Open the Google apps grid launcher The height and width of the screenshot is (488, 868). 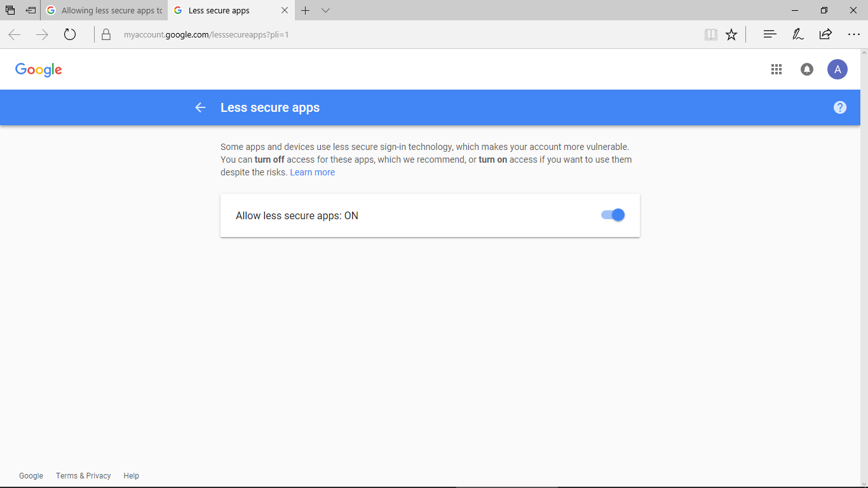pyautogui.click(x=776, y=69)
